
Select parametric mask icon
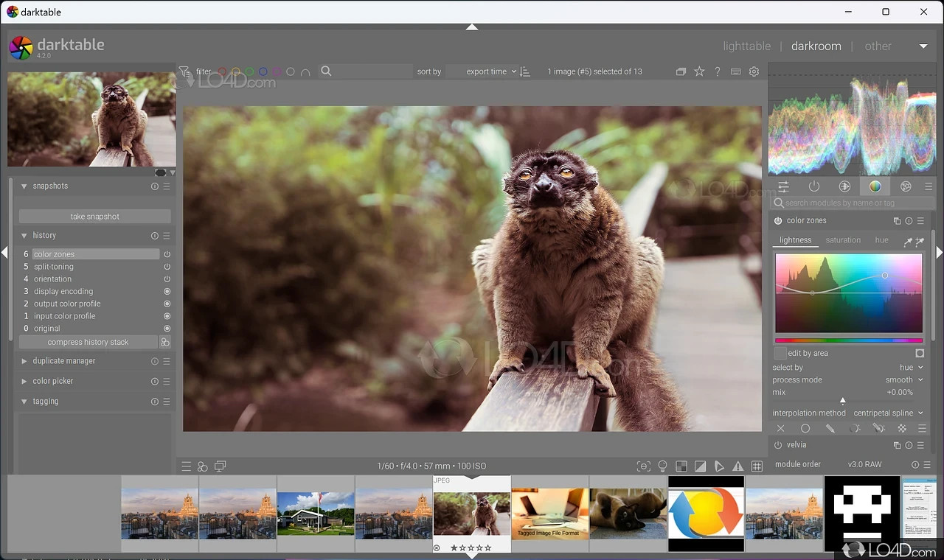click(855, 428)
